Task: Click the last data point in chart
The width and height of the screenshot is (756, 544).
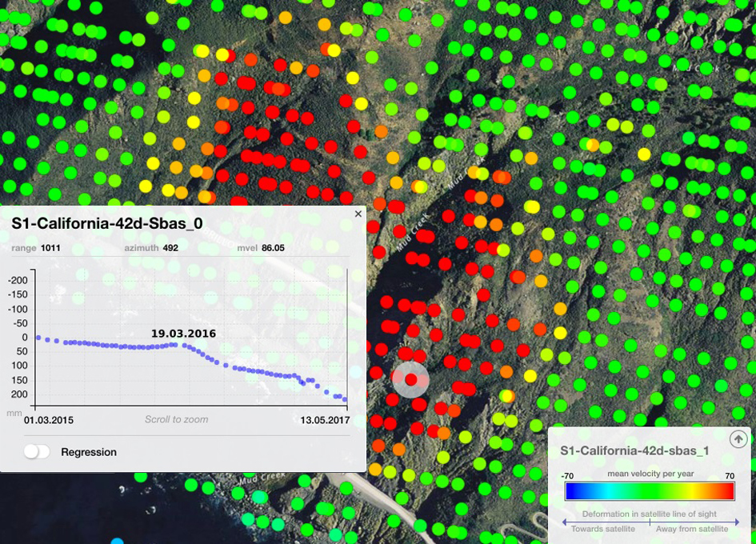Action: [345, 398]
